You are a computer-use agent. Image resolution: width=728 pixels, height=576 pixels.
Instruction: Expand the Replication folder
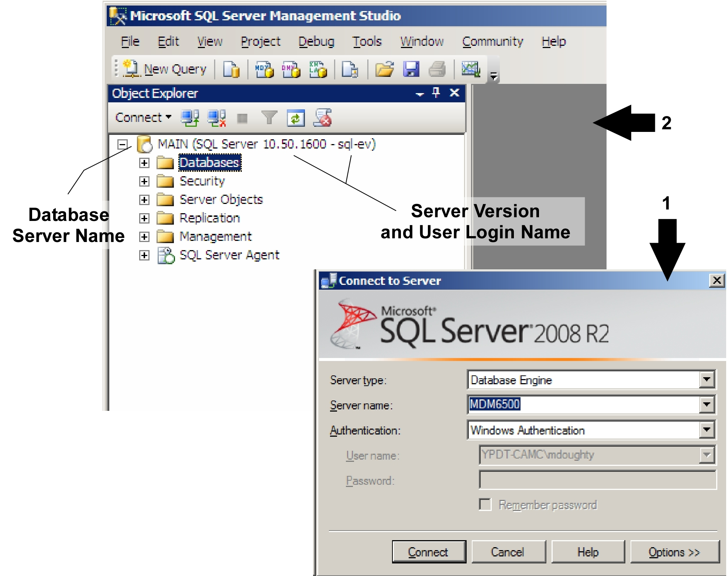144,218
